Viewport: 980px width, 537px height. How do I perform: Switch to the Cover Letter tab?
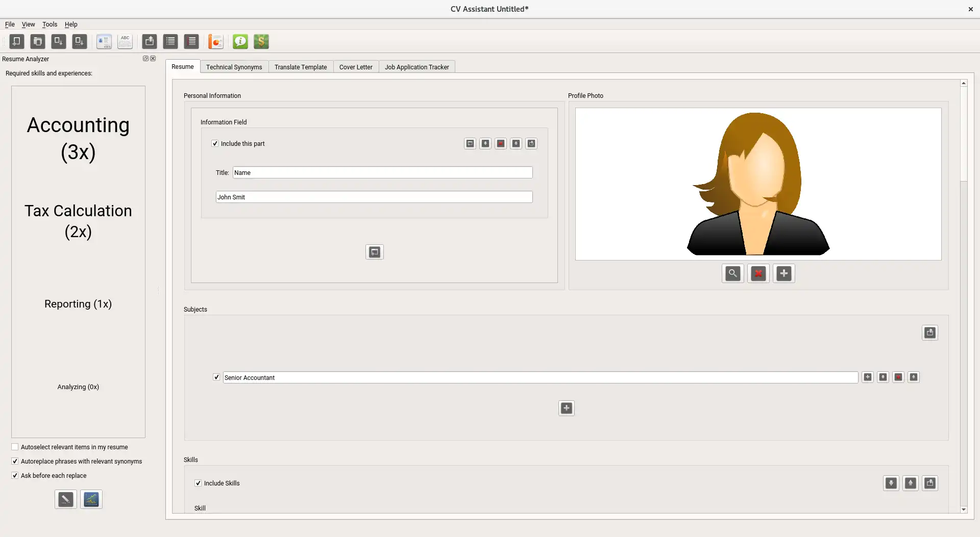[356, 67]
